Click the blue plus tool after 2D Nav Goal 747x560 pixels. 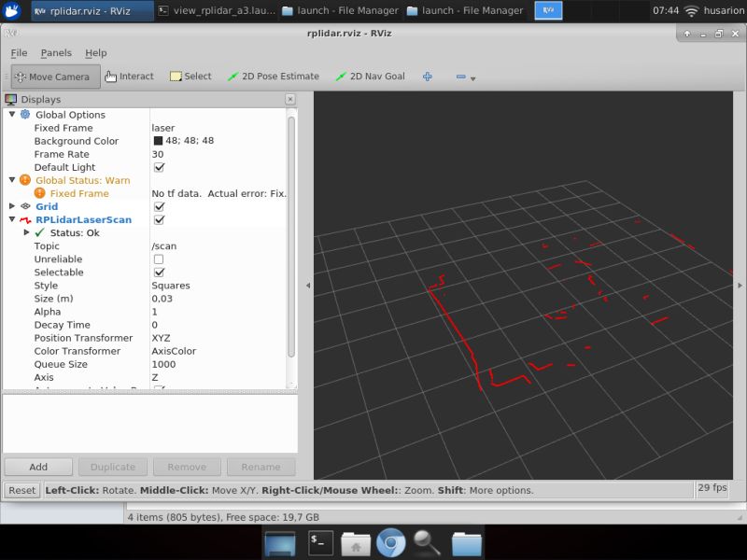coord(427,77)
